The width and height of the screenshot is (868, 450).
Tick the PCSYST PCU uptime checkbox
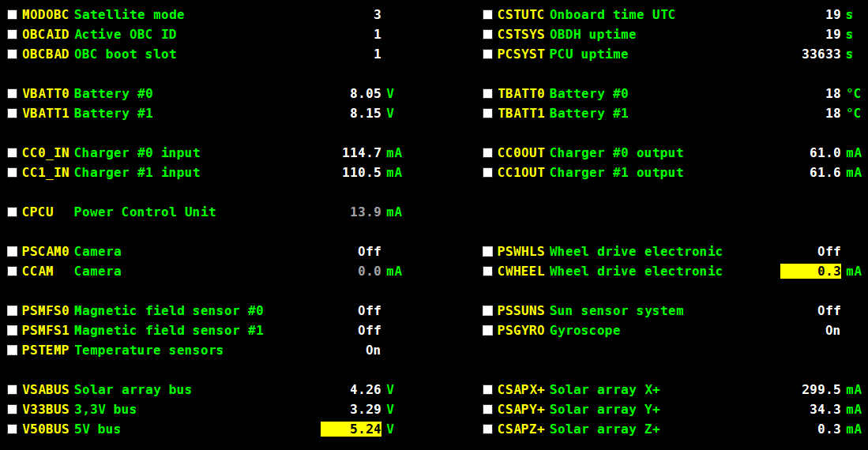487,54
